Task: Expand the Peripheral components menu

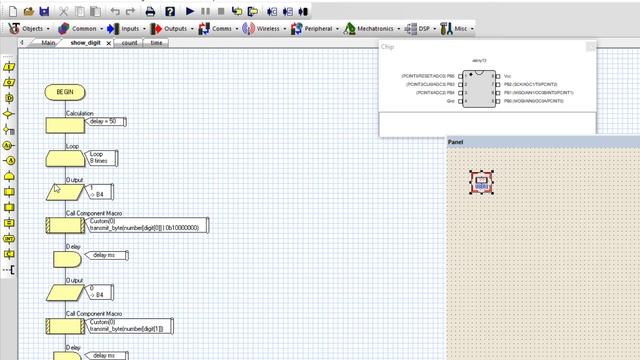Action: click(315, 29)
